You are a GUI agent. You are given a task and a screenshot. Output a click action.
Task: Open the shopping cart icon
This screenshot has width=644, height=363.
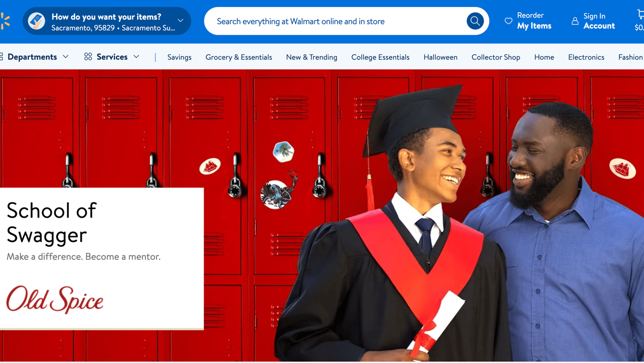click(x=640, y=14)
